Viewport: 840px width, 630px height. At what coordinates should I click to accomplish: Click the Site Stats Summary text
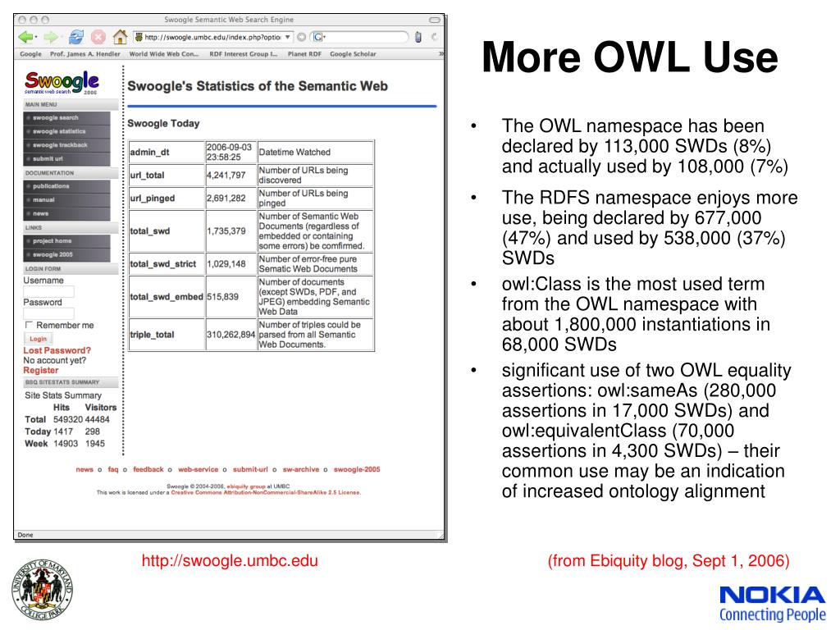point(63,395)
